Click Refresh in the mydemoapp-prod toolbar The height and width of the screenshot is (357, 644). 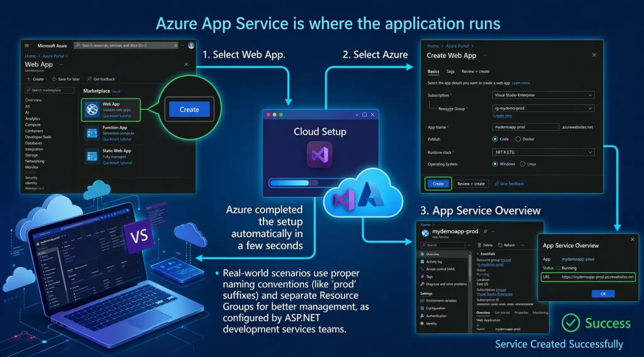tap(506, 245)
